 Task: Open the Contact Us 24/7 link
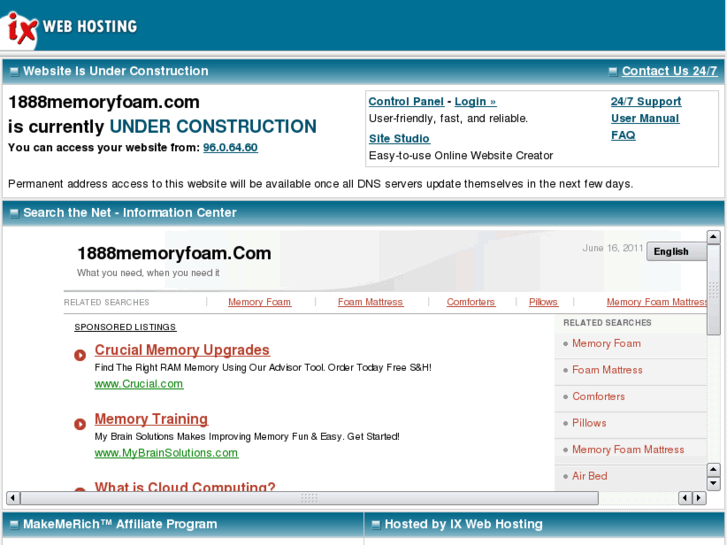669,71
